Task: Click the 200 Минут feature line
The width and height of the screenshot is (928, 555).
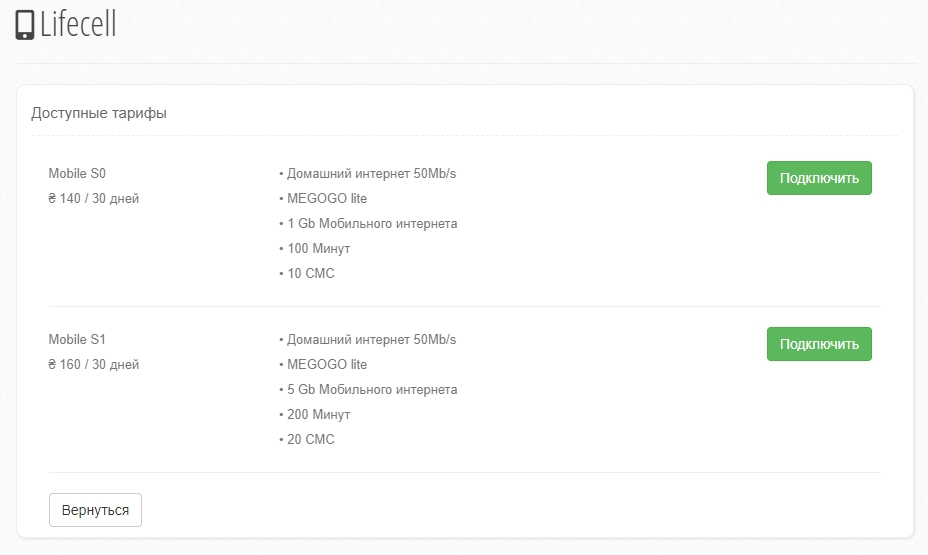Action: coord(316,414)
